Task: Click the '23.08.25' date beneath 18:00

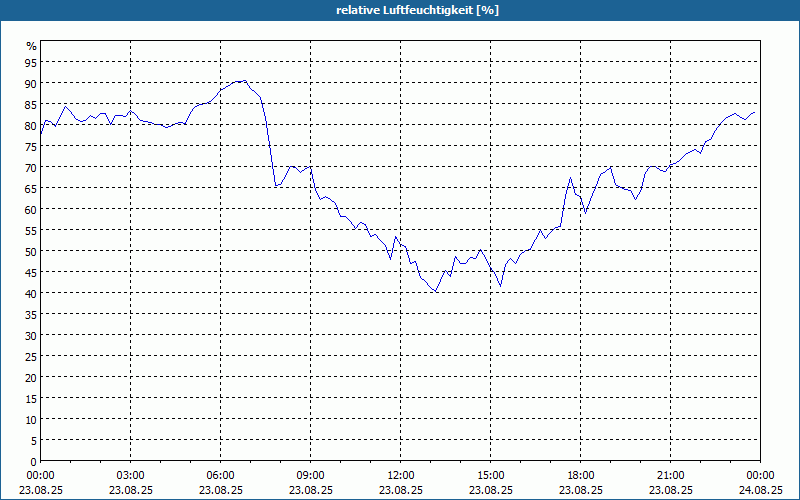Action: (581, 490)
